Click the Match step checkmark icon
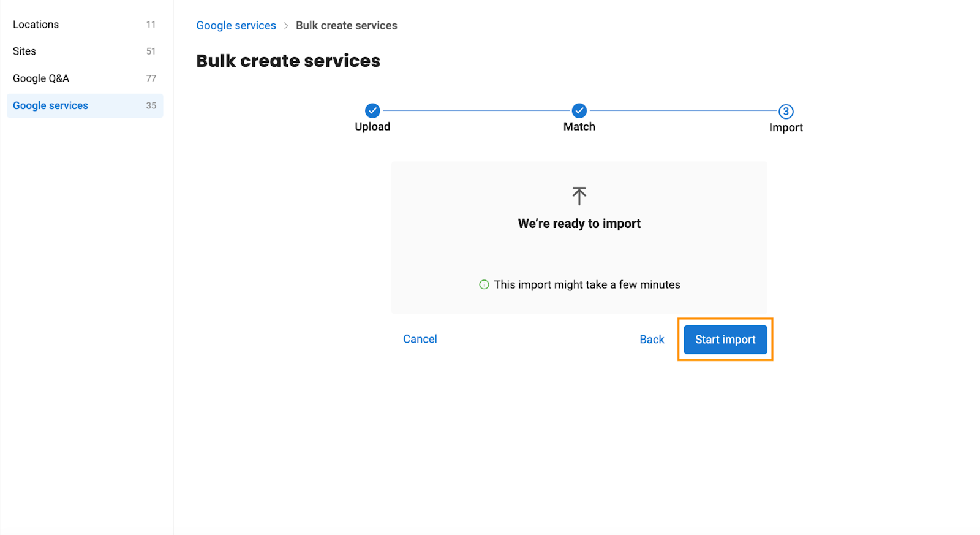This screenshot has height=535, width=980. [579, 111]
